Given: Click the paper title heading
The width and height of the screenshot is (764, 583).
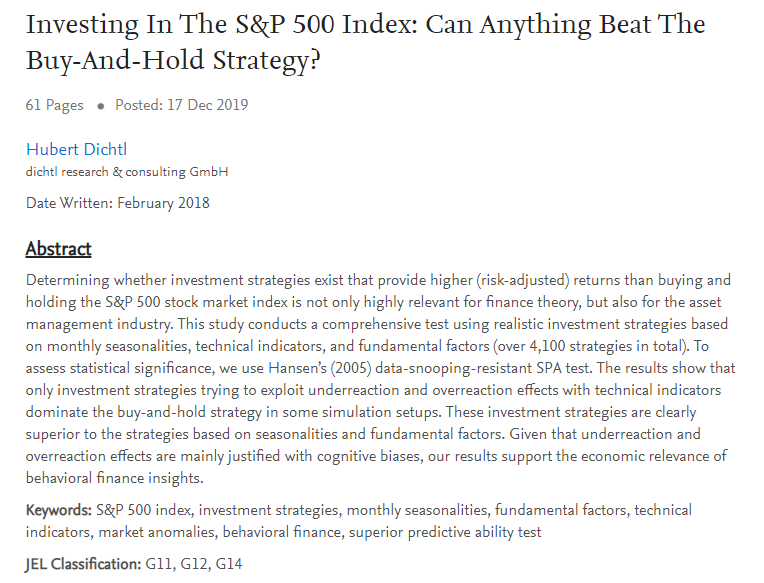Looking at the screenshot, I should tap(365, 43).
